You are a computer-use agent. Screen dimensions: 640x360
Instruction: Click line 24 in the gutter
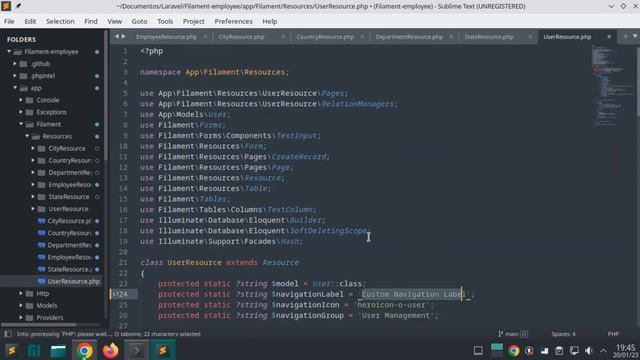tap(123, 294)
